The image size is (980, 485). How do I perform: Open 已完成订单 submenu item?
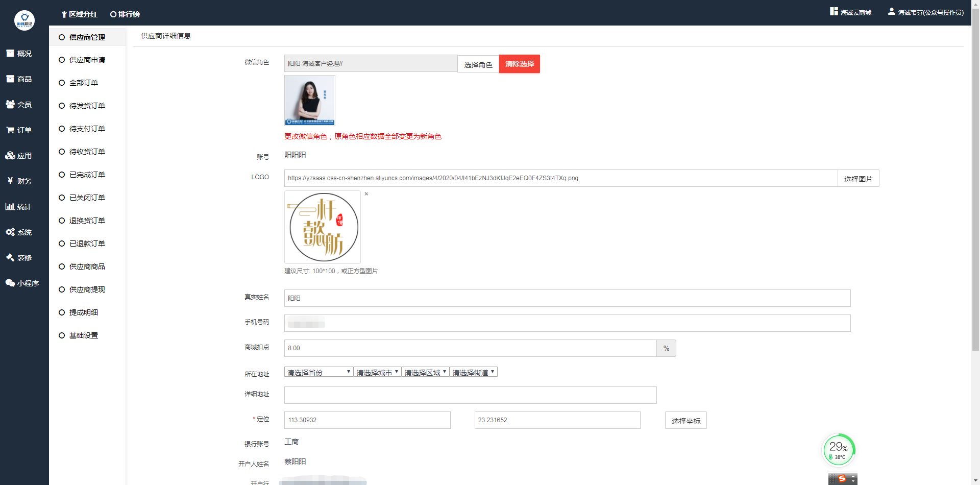pyautogui.click(x=87, y=175)
